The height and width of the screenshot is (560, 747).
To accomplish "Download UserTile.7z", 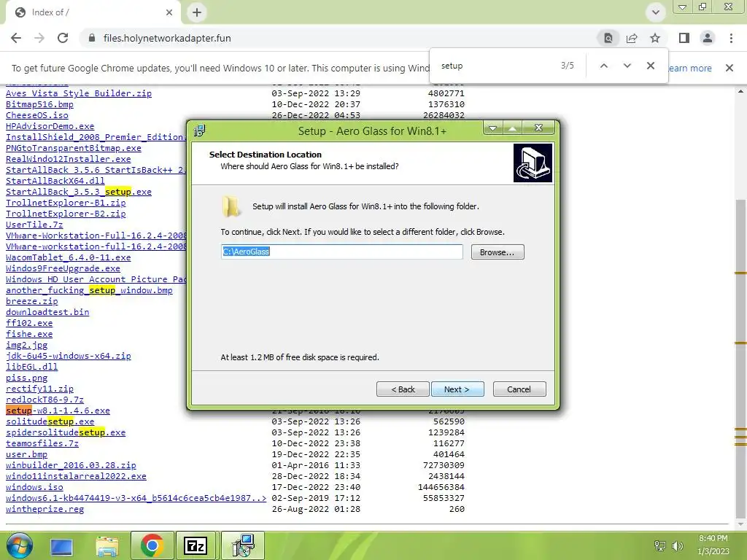I will (34, 225).
